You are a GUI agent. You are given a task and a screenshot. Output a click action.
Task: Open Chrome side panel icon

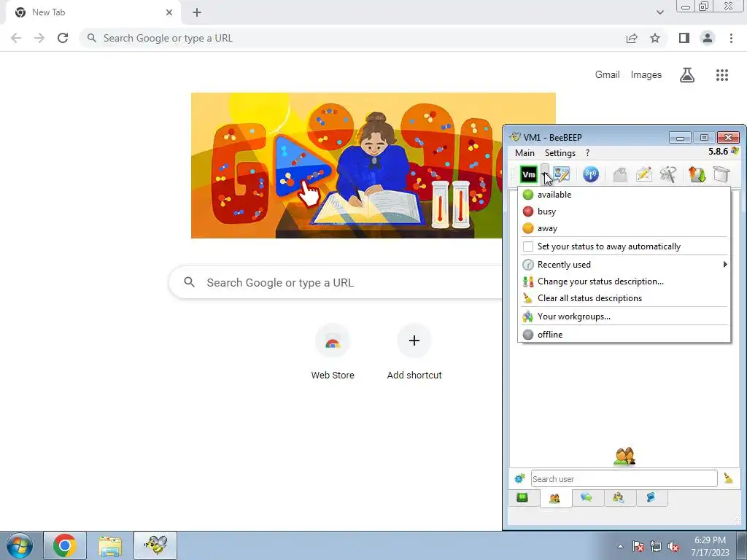(x=684, y=38)
